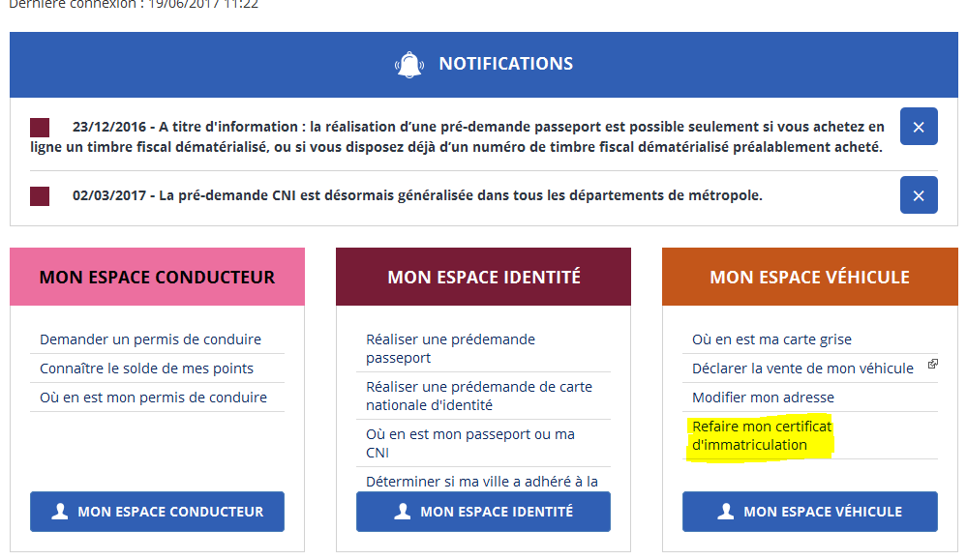
Task: Select Modifier mon adresse
Action: tap(763, 398)
